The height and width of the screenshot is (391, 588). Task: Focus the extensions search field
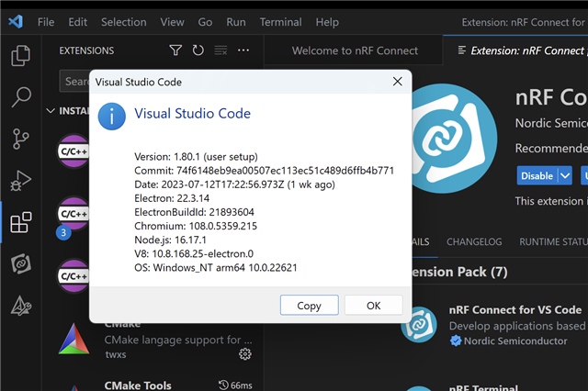coord(74,81)
